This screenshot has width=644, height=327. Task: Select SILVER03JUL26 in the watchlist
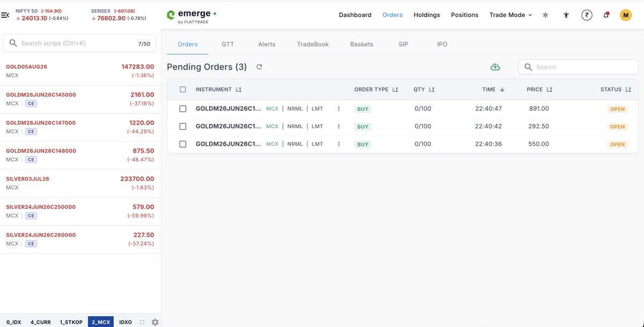point(80,183)
